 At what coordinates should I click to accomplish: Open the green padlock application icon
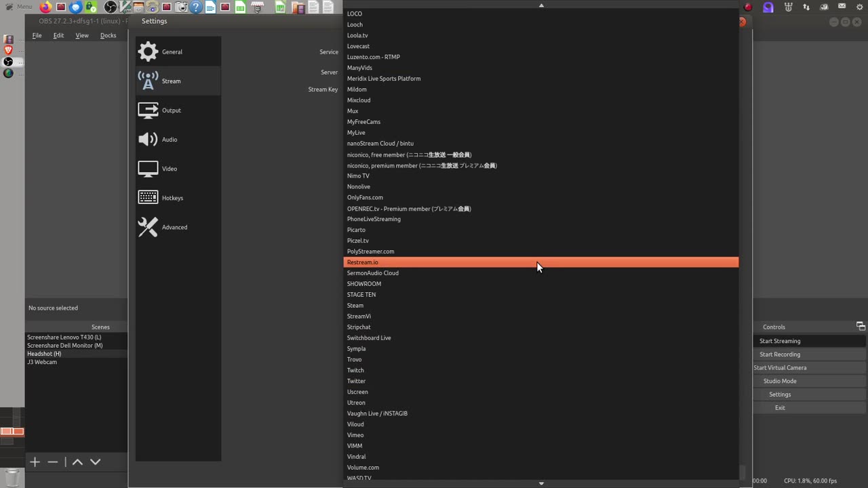[91, 7]
